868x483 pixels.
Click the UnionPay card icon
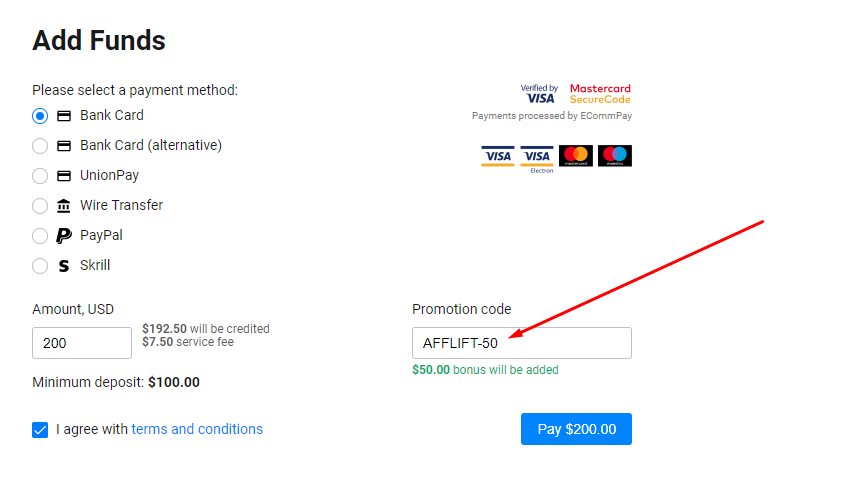[64, 176]
